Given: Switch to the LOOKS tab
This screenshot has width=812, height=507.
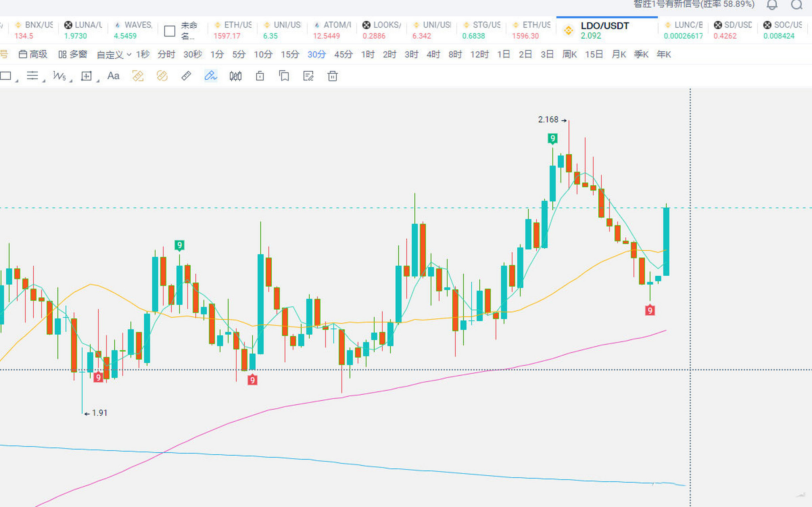Looking at the screenshot, I should coord(381,30).
